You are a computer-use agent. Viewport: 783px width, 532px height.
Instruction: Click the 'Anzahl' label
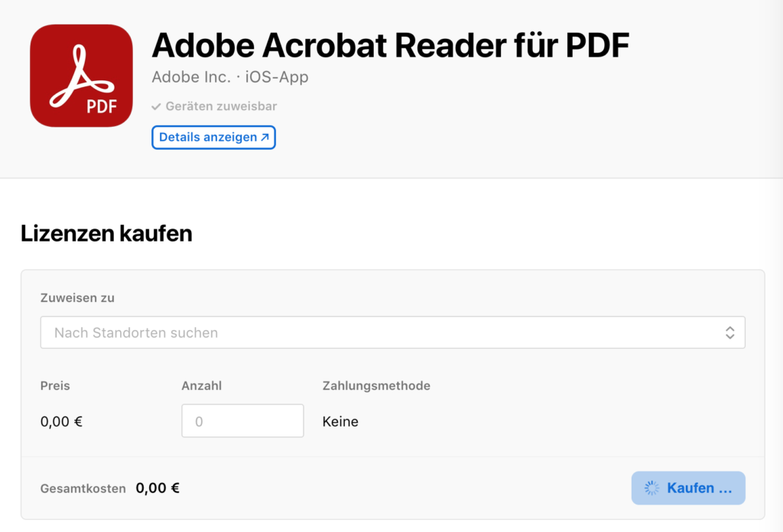pyautogui.click(x=202, y=386)
